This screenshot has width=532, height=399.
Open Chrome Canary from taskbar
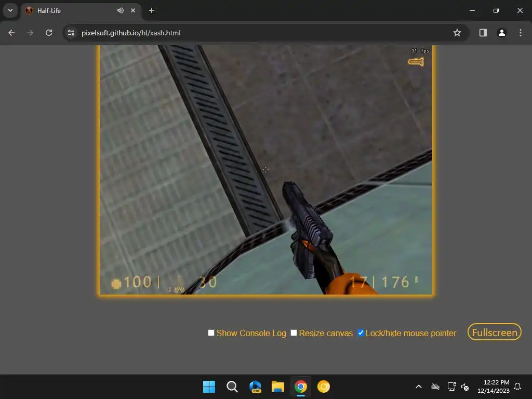pyautogui.click(x=324, y=387)
